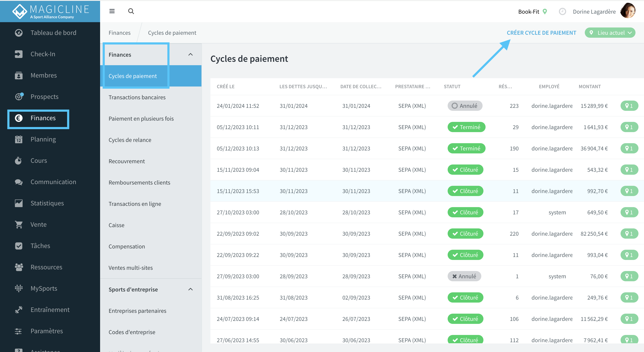Open Dorine Lagardère profile avatar

(628, 11)
